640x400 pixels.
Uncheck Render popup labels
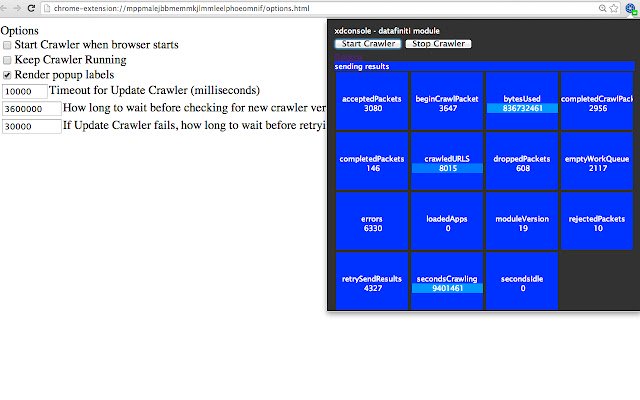[x=7, y=75]
